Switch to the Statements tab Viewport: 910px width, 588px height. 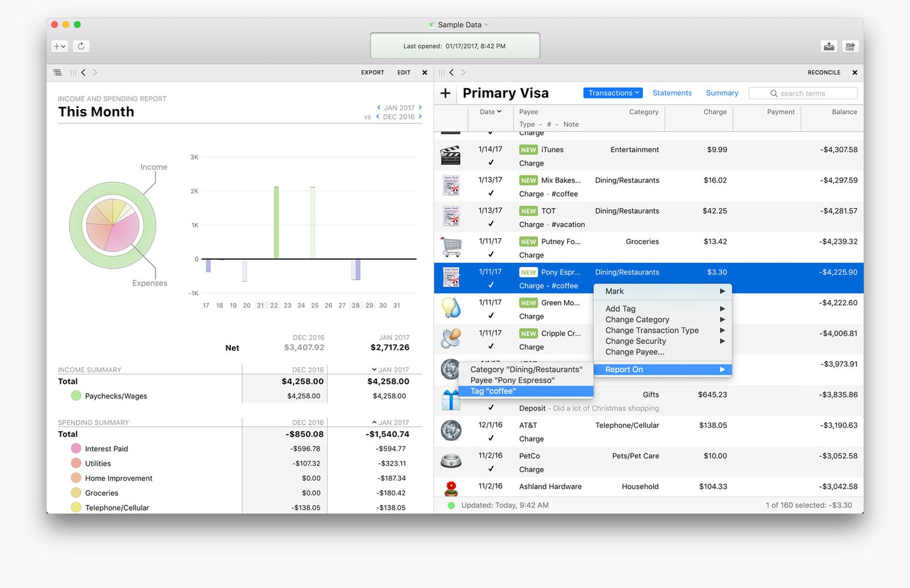coord(672,93)
